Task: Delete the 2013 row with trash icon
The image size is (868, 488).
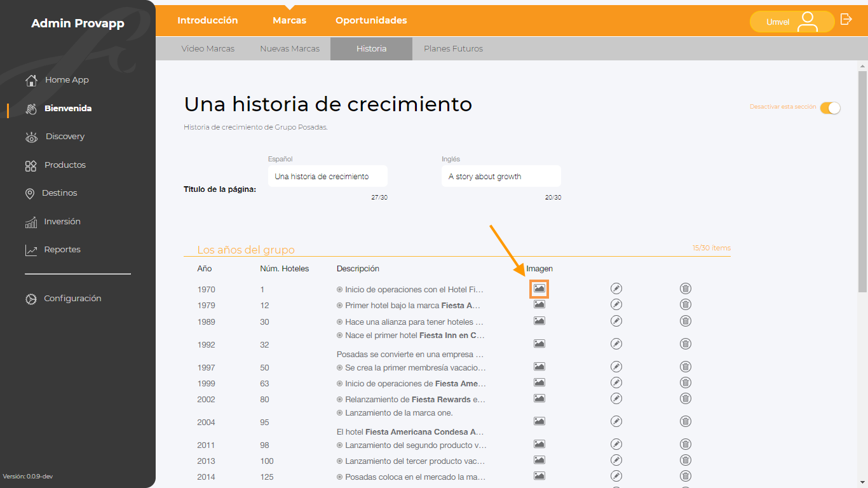Action: [686, 460]
